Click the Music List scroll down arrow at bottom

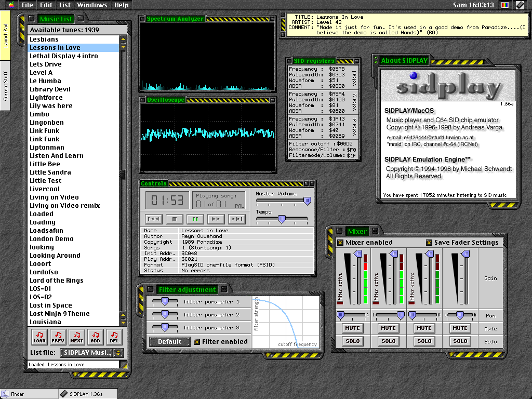(x=123, y=322)
